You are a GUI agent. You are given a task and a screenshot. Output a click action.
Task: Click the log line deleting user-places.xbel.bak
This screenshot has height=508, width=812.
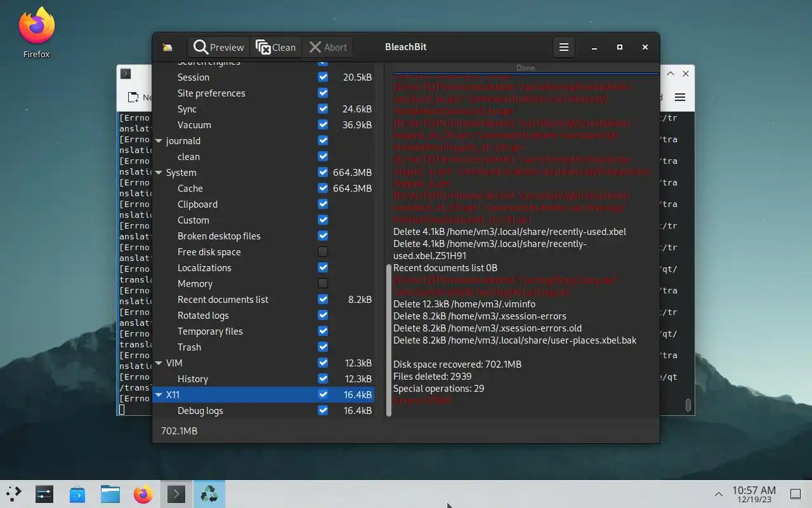pos(514,340)
